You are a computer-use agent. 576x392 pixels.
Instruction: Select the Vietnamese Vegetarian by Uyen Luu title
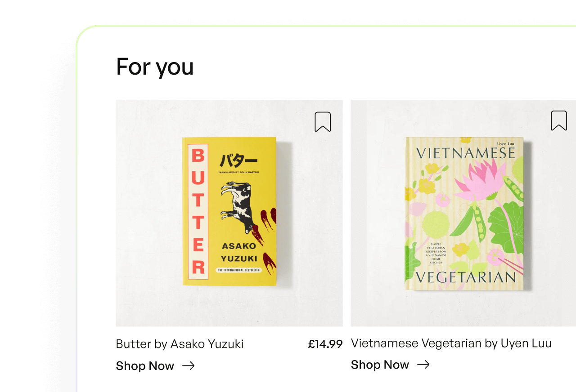coord(451,343)
